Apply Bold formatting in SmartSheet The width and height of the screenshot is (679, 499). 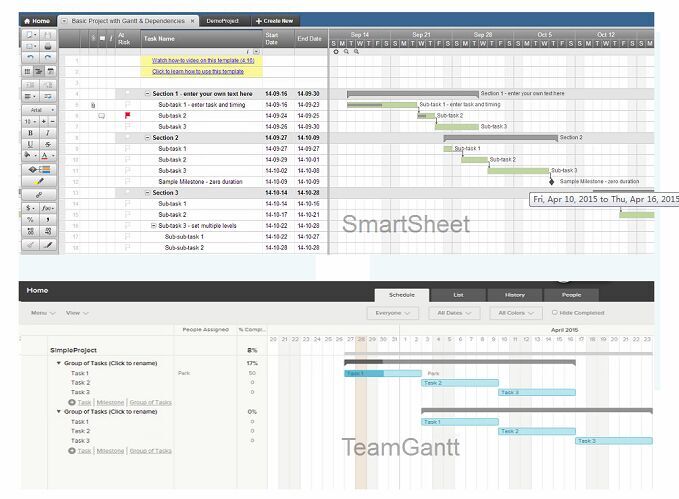pyautogui.click(x=30, y=133)
